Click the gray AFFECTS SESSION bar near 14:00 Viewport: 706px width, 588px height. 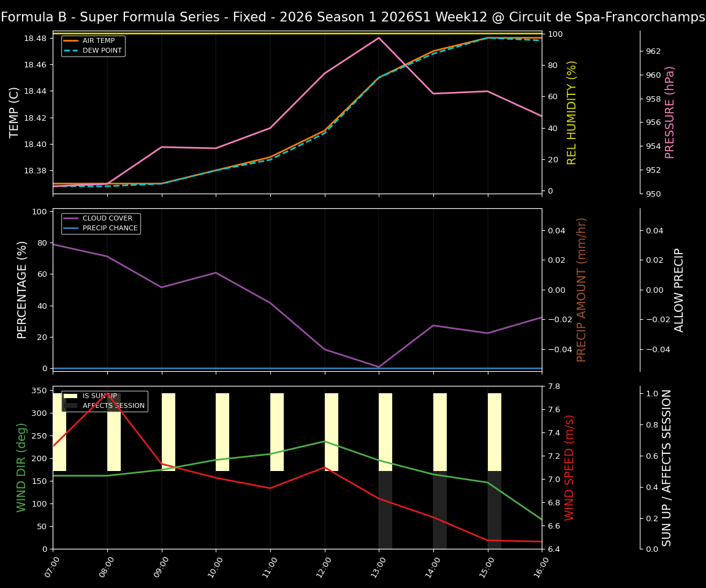tap(439, 508)
